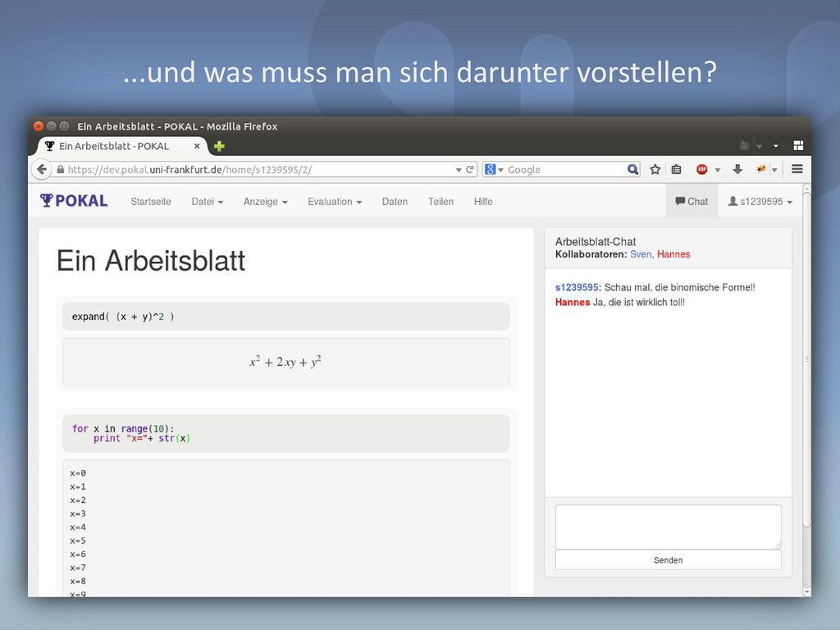Open the Adblock Plus dropdown arrow
840x630 pixels.
pos(718,170)
